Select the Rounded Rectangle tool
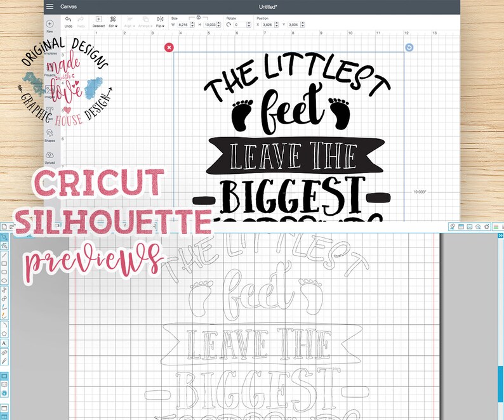The image size is (504, 420). coord(4,272)
